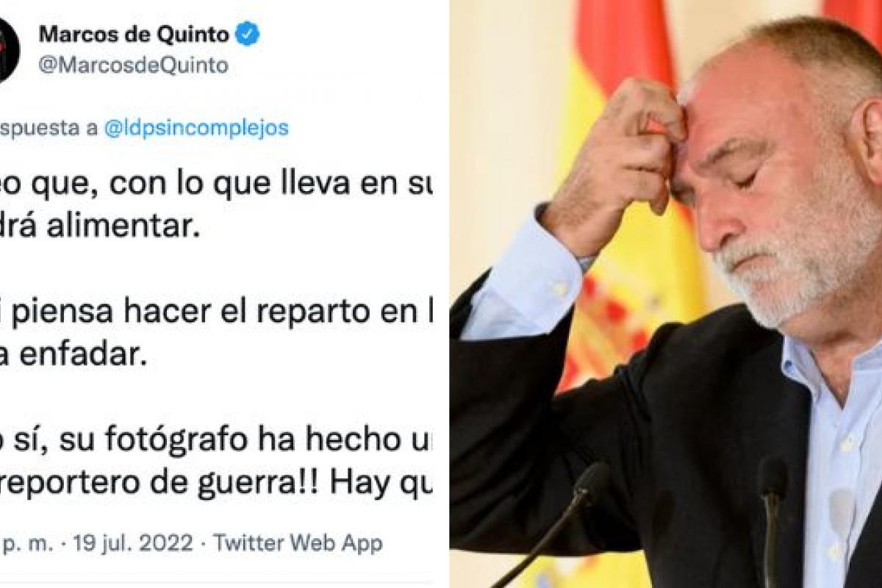Click the p. m. time stamp
This screenshot has height=588, width=882.
31,544
